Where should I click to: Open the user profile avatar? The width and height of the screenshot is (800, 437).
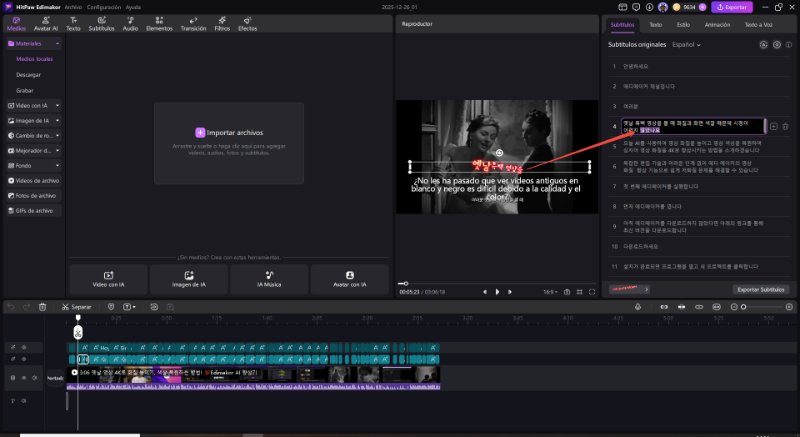tap(663, 7)
